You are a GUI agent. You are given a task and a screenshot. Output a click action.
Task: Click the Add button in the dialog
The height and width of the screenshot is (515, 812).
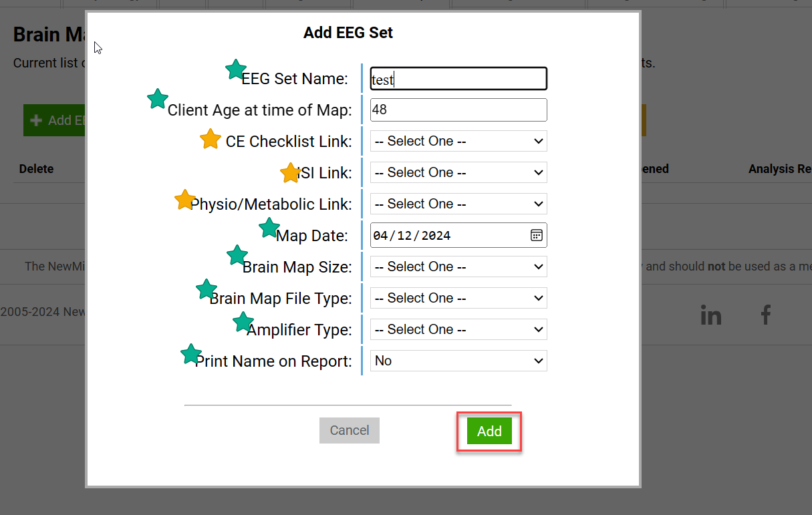pos(489,432)
